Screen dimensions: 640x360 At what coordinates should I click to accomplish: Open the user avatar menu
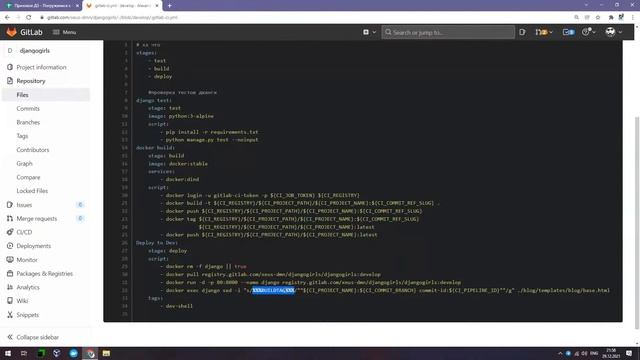click(610, 32)
